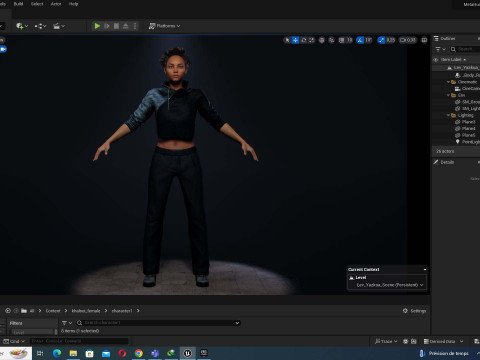
Task: Toggle grid snapping in viewport
Action: tap(341, 40)
